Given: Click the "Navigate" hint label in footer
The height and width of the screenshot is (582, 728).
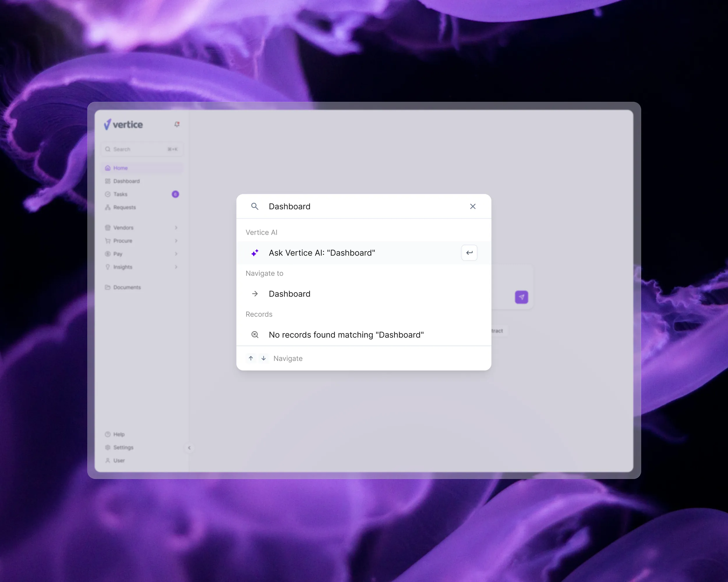Looking at the screenshot, I should click(288, 358).
